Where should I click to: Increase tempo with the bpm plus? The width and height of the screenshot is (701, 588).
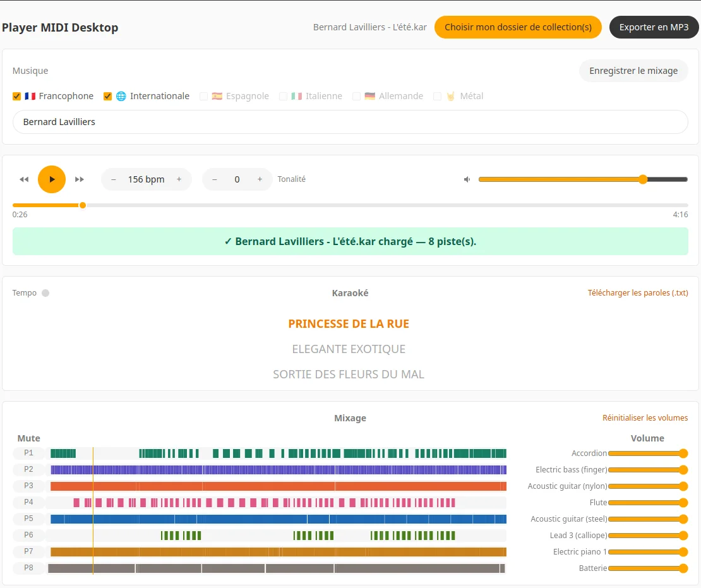coord(179,179)
